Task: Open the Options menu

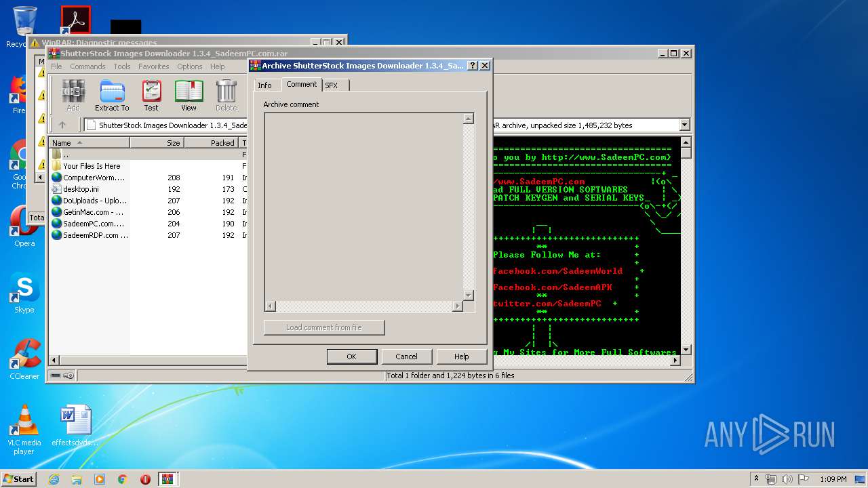Action: pyautogui.click(x=190, y=66)
